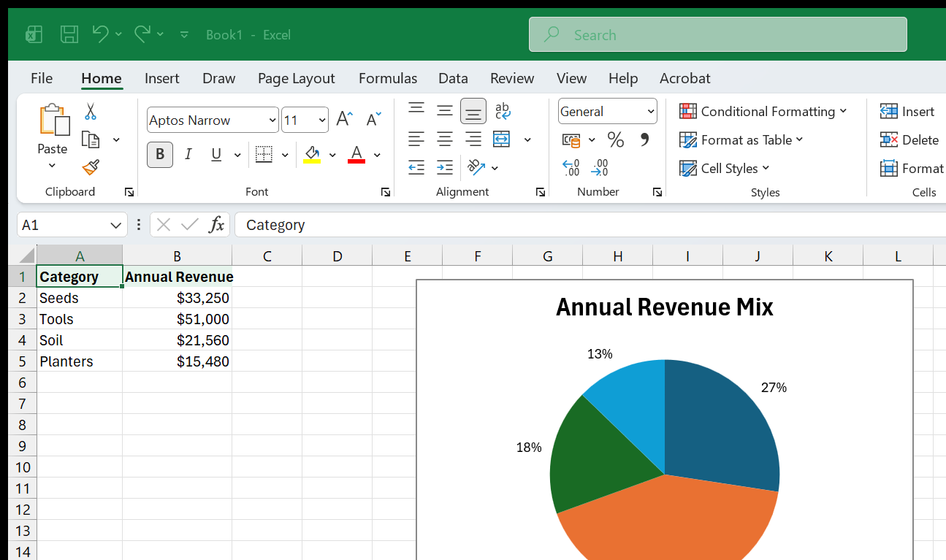Align text left
Viewport: 946px width, 560px height.
coord(416,139)
